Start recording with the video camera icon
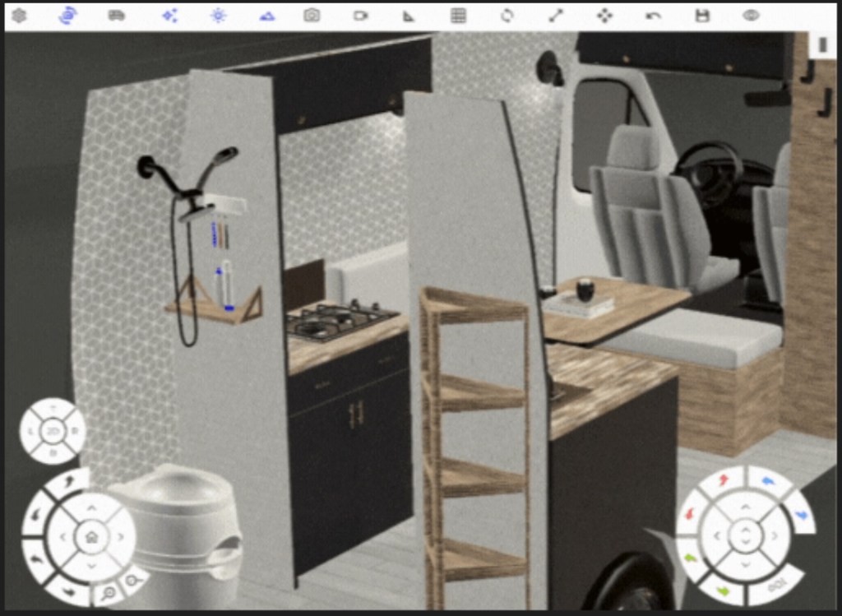 (360, 16)
